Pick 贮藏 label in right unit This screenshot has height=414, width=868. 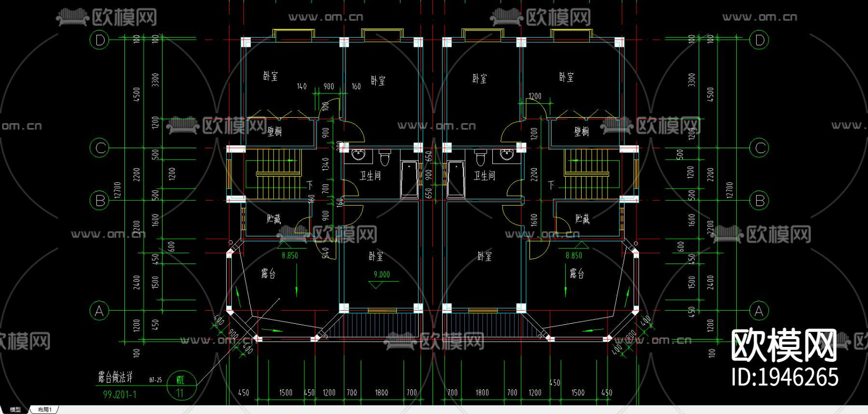[x=582, y=219]
